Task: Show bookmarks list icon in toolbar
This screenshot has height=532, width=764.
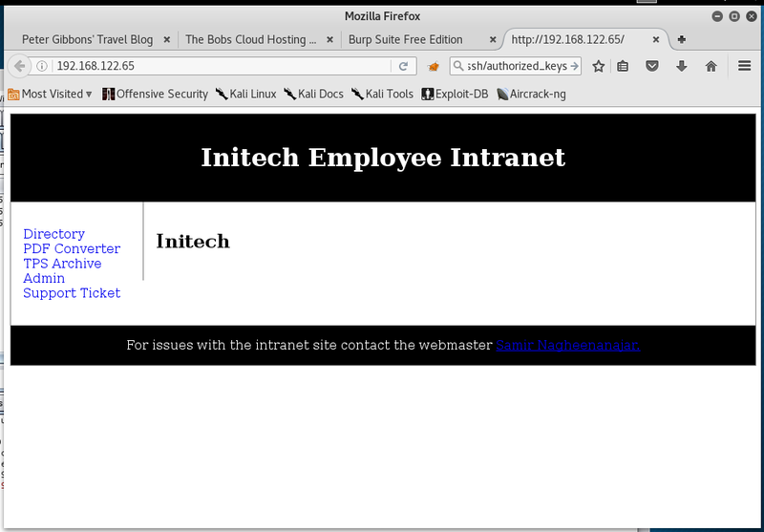Action: pos(623,66)
